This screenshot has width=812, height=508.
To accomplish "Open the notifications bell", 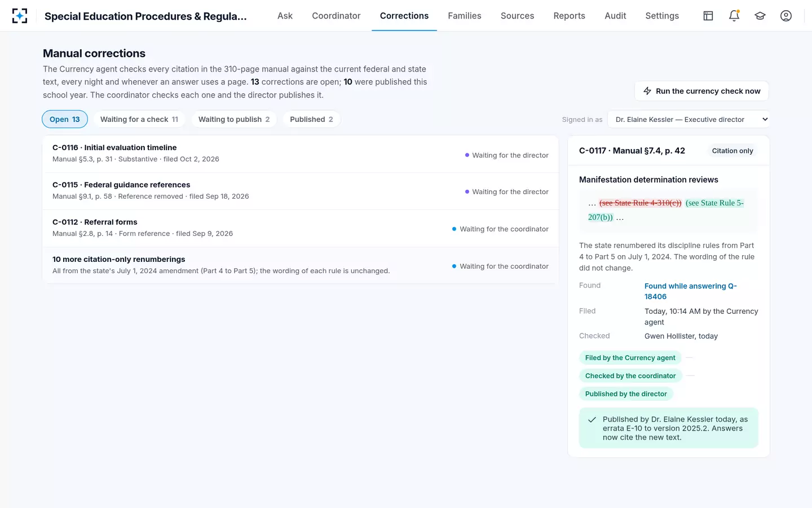I will [734, 16].
